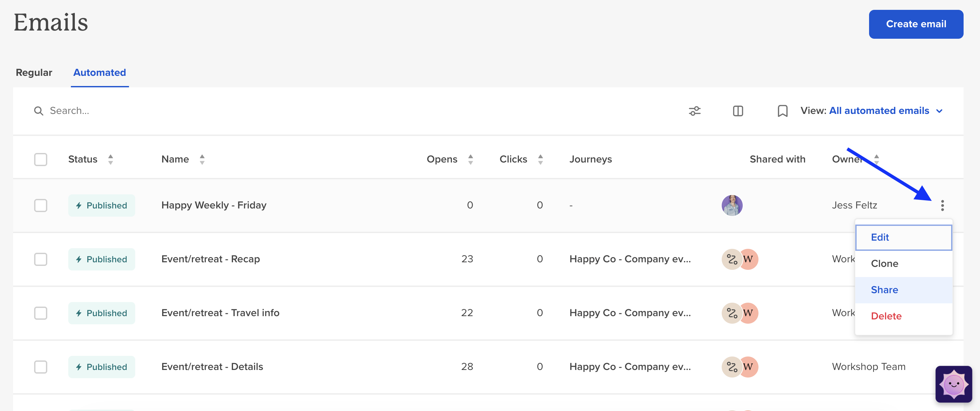Open the filter settings sliders icon
Viewport: 980px width, 411px height.
695,111
